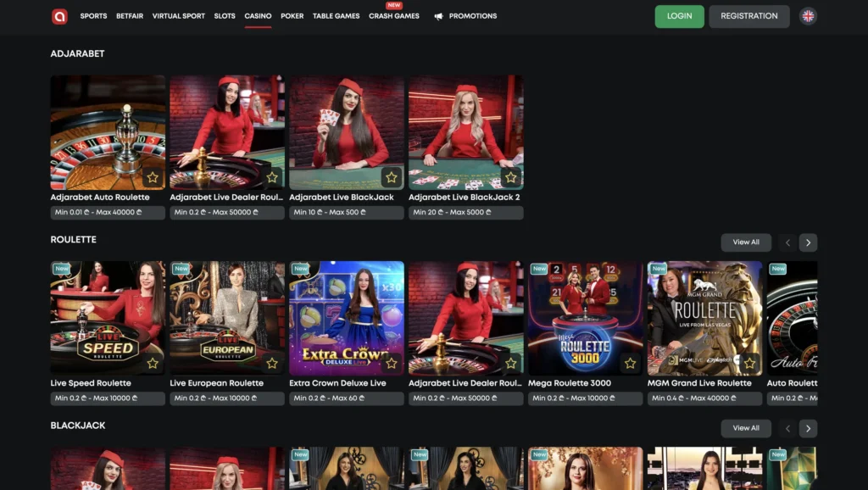Image resolution: width=868 pixels, height=490 pixels.
Task: Click View All next to Roulette
Action: [x=745, y=242]
